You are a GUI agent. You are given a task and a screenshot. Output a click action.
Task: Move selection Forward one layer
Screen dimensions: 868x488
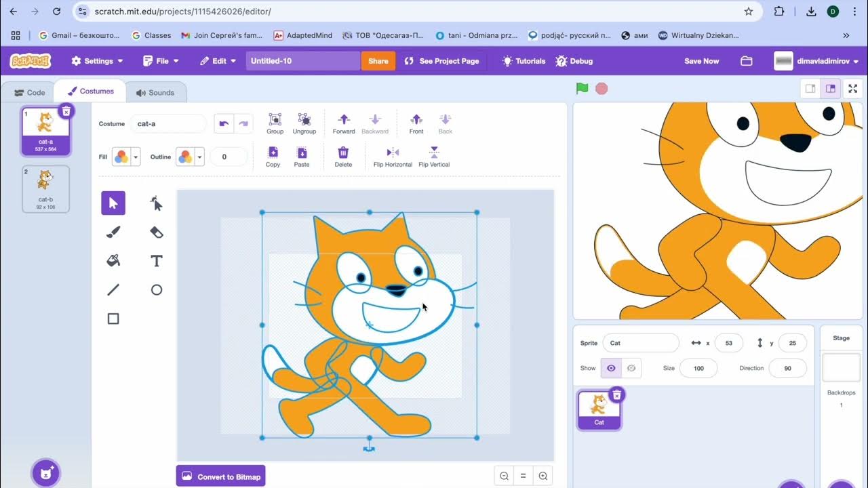click(344, 123)
